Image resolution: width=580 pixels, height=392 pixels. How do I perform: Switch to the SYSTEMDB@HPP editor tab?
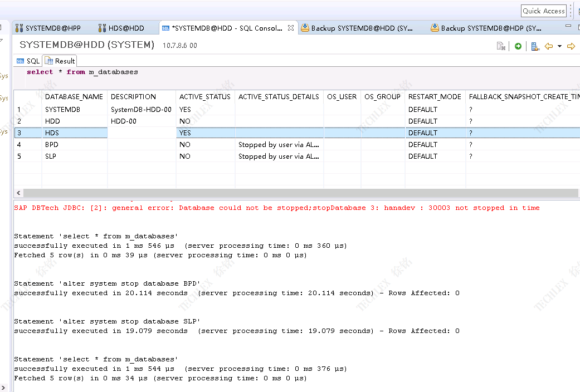tap(48, 28)
